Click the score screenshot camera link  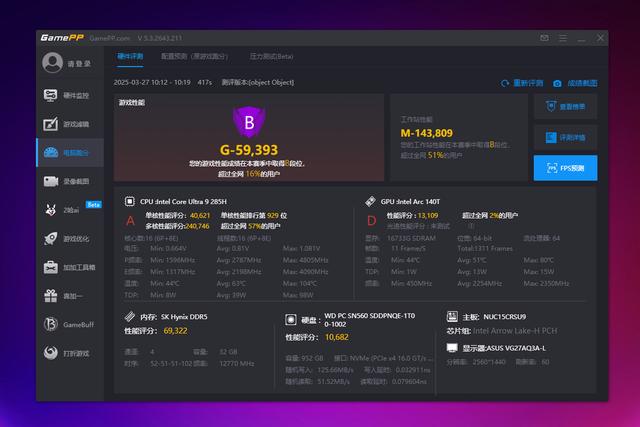[576, 83]
